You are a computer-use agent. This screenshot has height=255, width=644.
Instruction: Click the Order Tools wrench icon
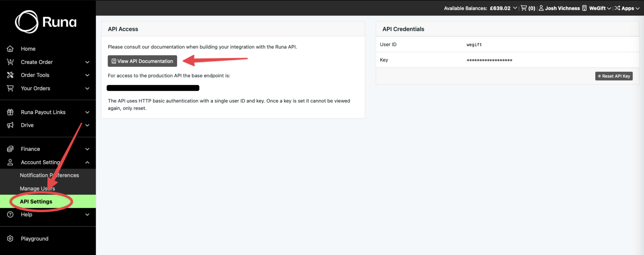pos(10,75)
